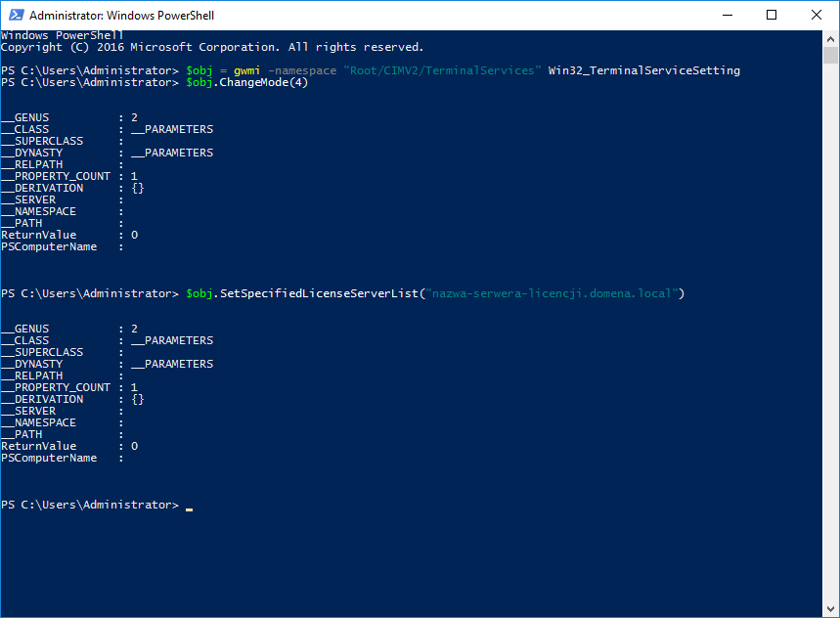Click the scrollbar up arrow
Viewport: 840px width, 618px height.
click(830, 38)
